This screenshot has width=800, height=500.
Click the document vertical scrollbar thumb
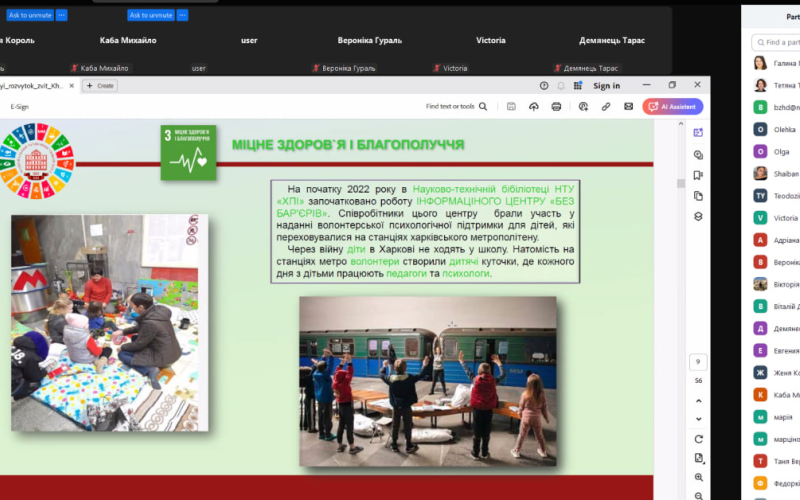[x=681, y=184]
